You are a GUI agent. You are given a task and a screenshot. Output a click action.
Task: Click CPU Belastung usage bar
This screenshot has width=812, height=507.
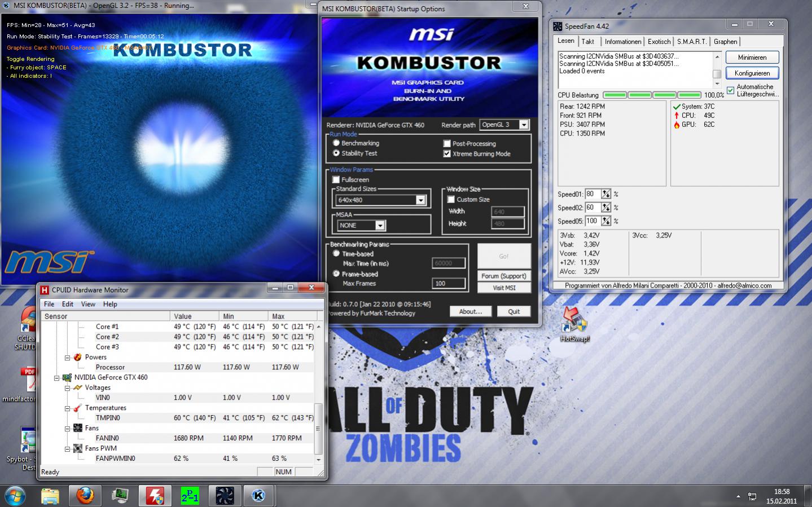(652, 95)
